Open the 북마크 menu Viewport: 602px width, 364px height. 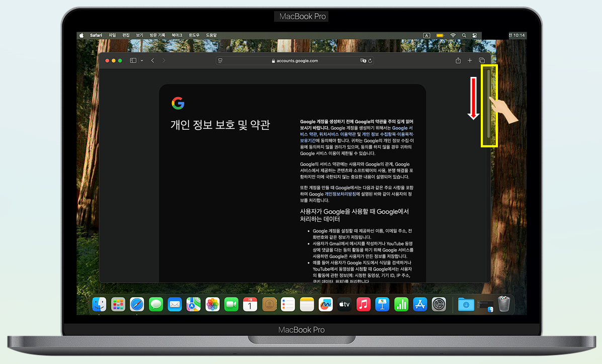pyautogui.click(x=177, y=35)
